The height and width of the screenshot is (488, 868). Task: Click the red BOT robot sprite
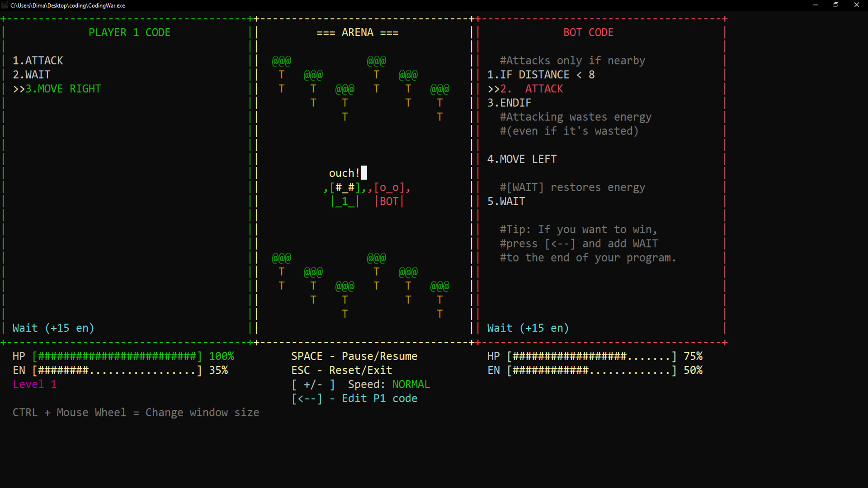click(389, 194)
